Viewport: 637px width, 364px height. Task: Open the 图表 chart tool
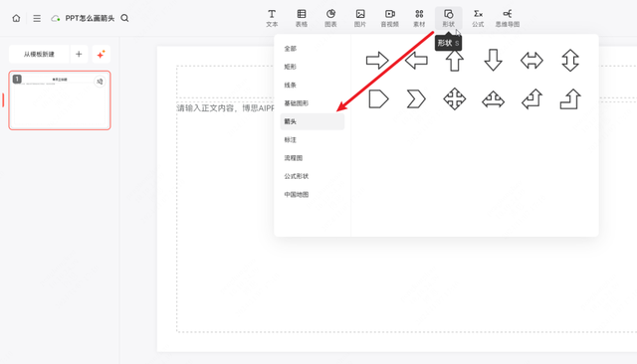330,18
